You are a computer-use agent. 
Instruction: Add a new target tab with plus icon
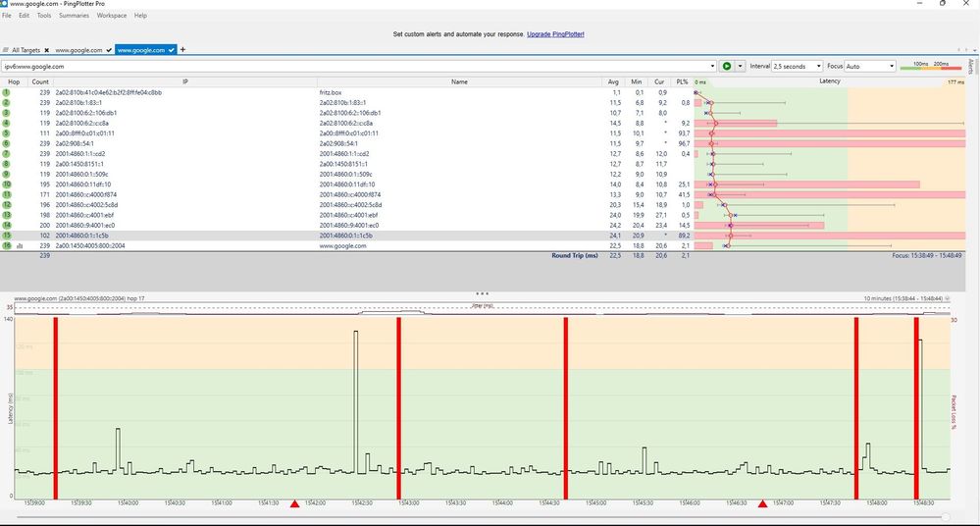coord(182,49)
